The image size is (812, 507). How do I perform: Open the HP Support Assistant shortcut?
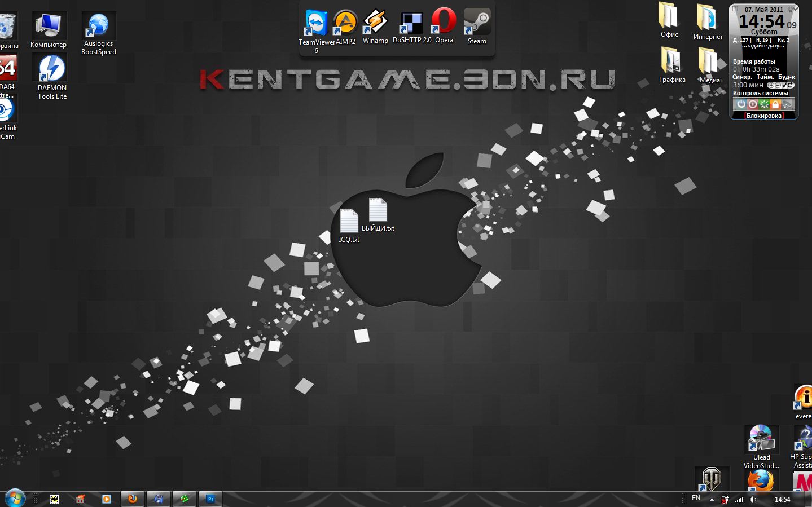801,447
